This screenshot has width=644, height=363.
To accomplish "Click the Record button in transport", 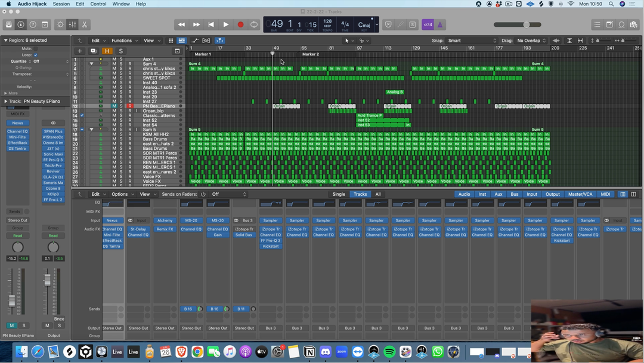I will click(240, 24).
